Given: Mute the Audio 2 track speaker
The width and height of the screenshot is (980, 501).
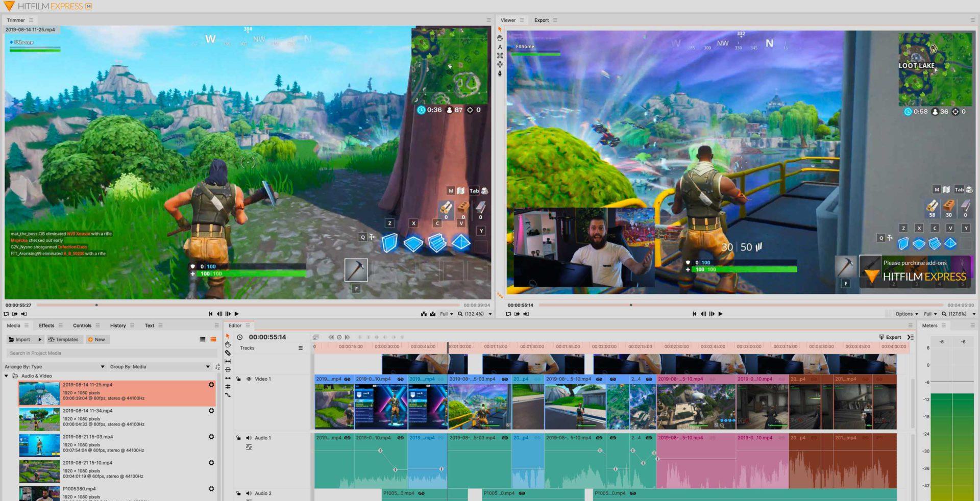Looking at the screenshot, I should click(x=249, y=493).
